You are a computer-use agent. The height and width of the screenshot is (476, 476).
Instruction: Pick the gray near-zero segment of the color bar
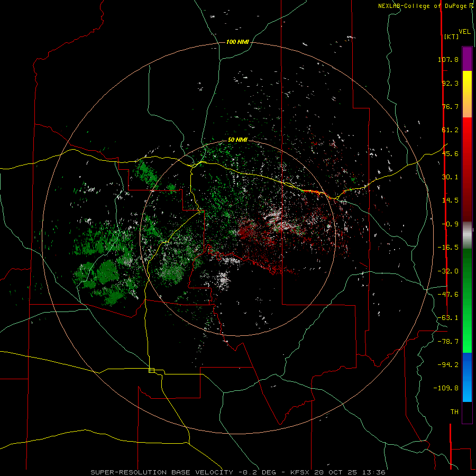(467, 235)
